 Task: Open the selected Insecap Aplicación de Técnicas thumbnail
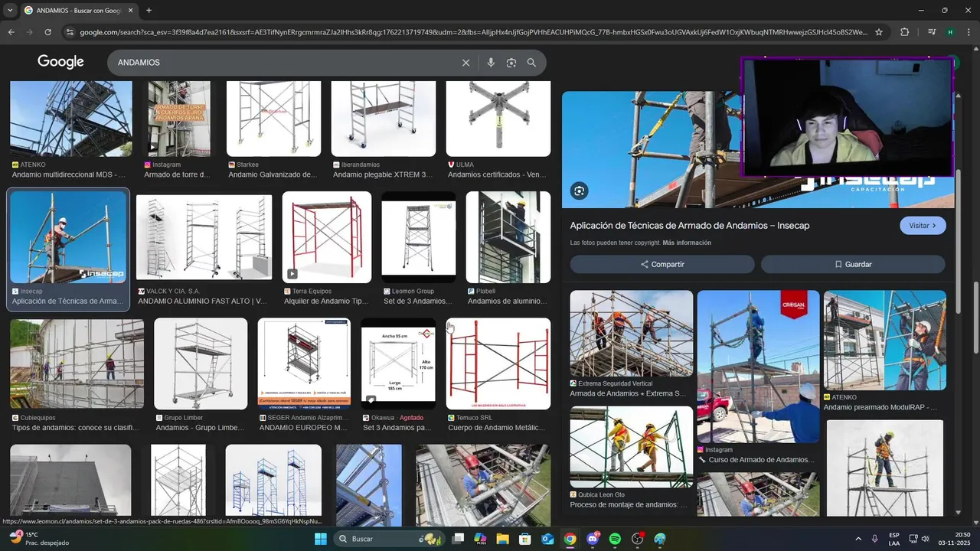(68, 238)
